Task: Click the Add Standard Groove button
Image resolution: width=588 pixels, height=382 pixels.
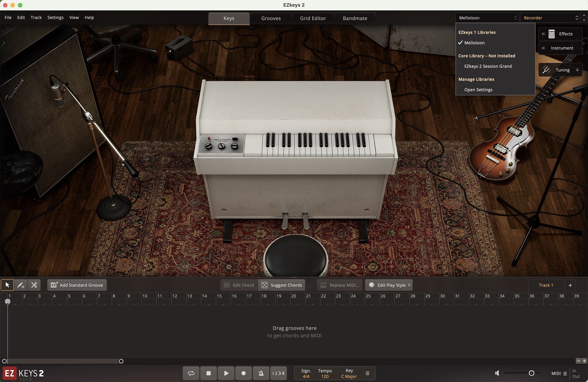Action: click(x=77, y=285)
